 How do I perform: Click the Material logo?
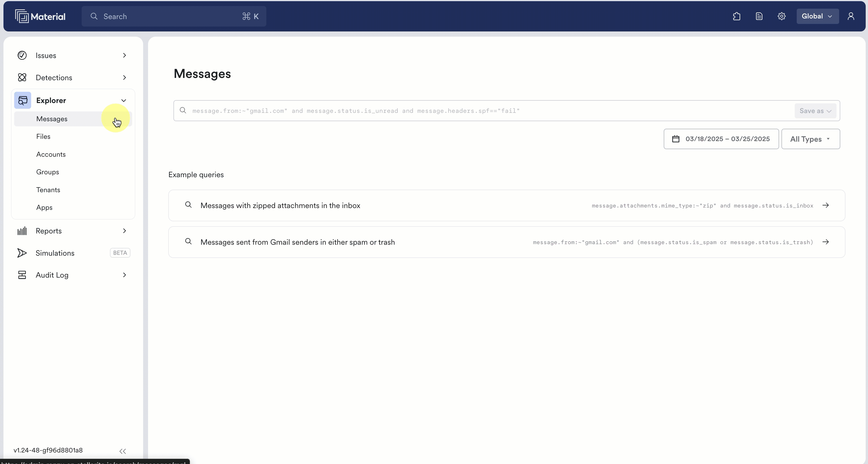(40, 16)
